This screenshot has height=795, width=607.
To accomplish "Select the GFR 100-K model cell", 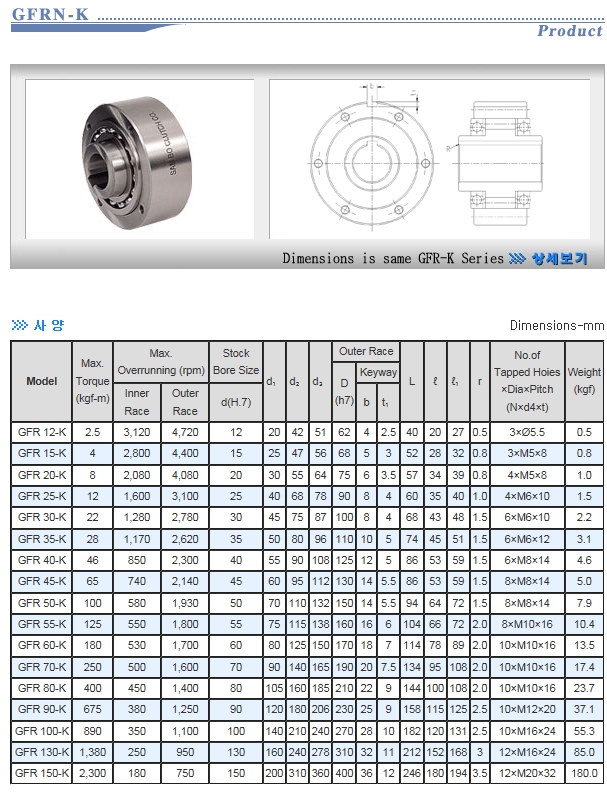I will [42, 731].
